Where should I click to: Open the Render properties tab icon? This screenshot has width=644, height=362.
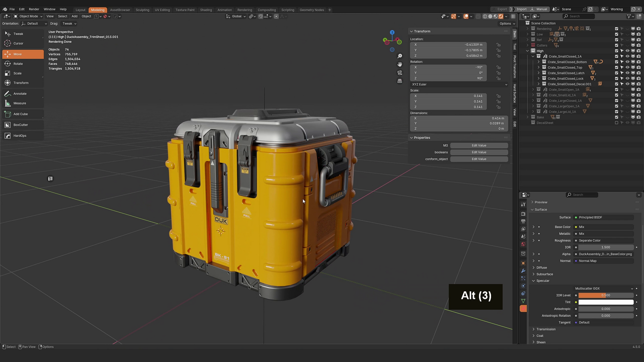click(523, 214)
